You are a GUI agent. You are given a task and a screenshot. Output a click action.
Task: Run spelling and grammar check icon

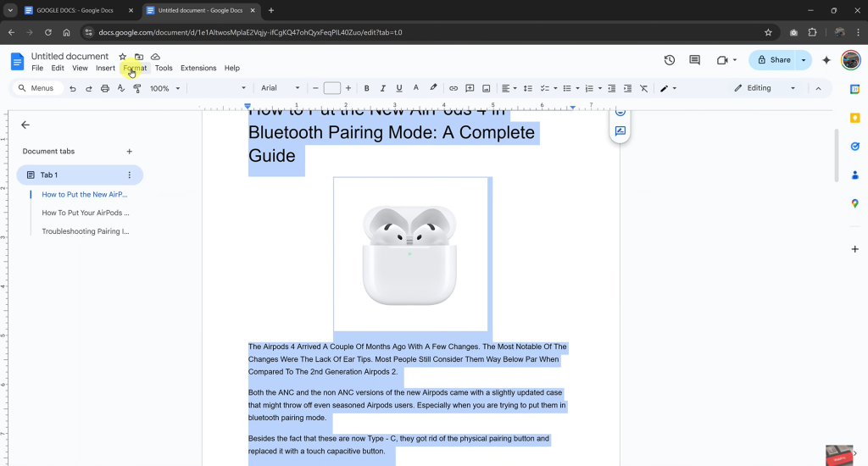[x=121, y=89]
